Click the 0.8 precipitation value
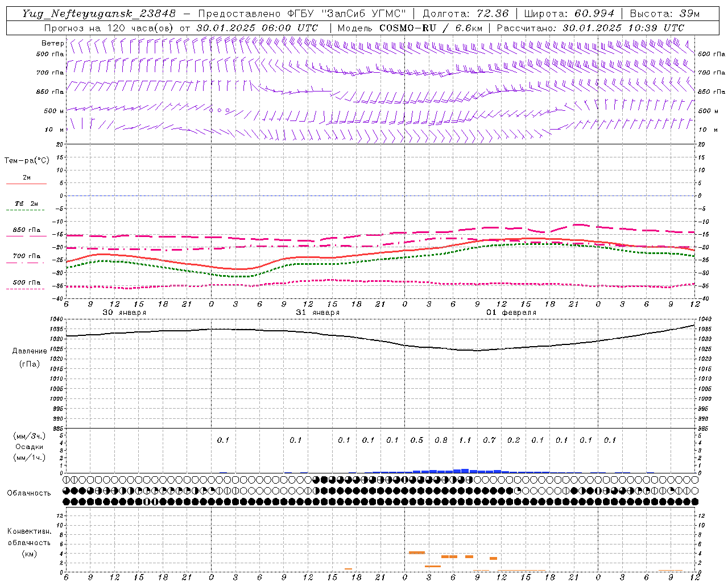 coord(441,440)
